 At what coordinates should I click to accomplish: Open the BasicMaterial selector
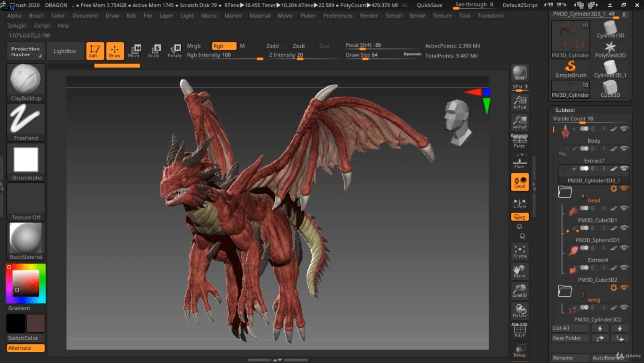click(26, 241)
